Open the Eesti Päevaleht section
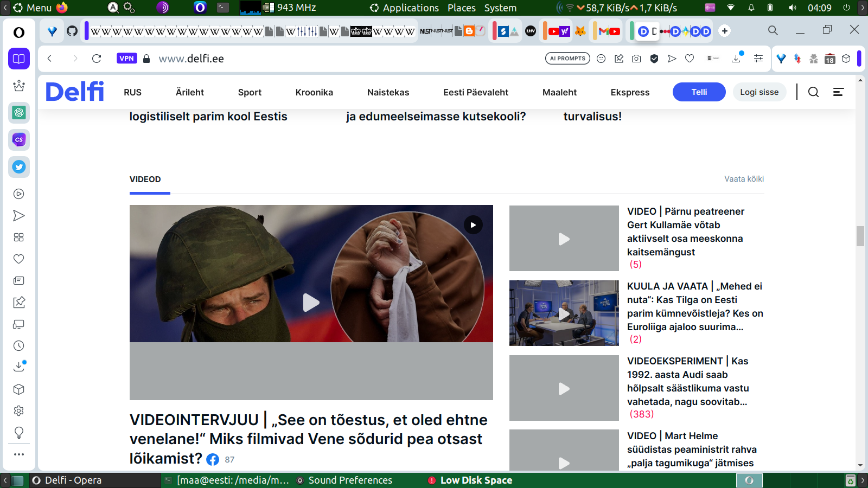This screenshot has width=868, height=488. point(476,92)
